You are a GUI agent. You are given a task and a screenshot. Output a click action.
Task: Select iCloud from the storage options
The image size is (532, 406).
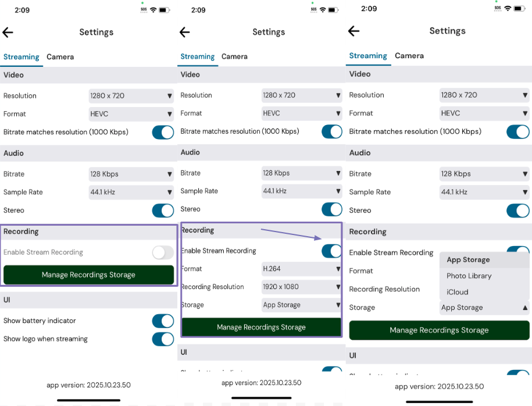(458, 292)
